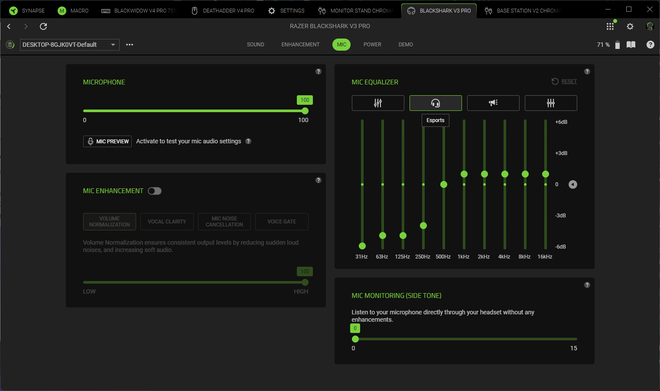Click the Mic Equalizer info icon
Image resolution: width=660 pixels, height=391 pixels.
[x=587, y=72]
